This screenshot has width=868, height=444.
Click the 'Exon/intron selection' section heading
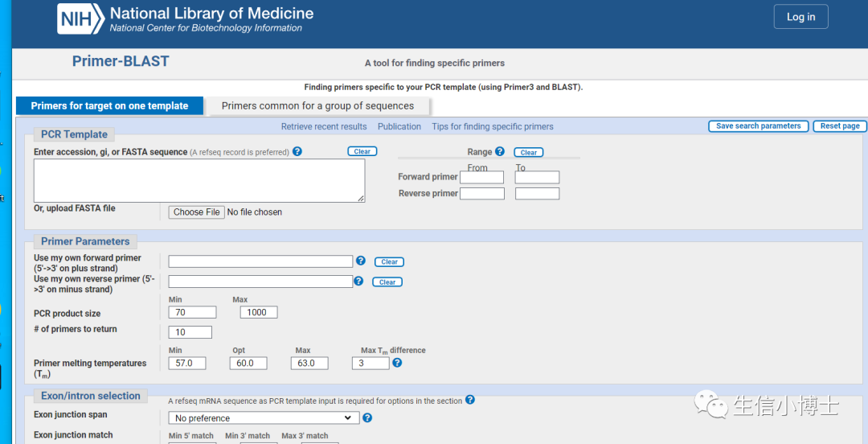(91, 396)
